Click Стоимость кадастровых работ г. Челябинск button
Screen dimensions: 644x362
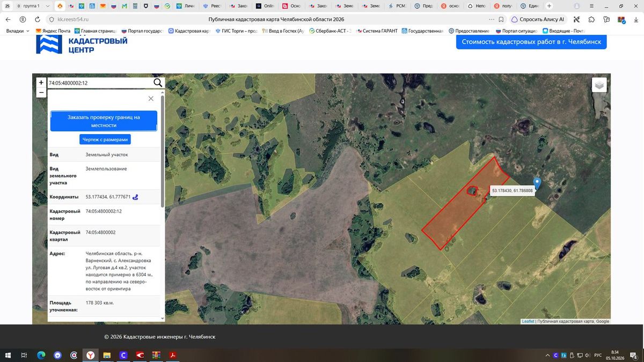tap(531, 42)
